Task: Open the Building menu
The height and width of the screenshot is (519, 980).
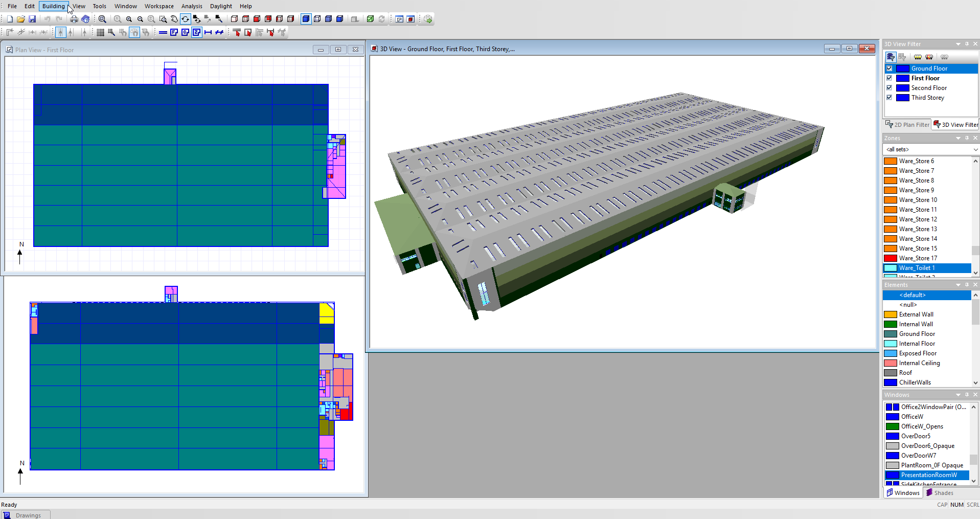Action: 53,6
